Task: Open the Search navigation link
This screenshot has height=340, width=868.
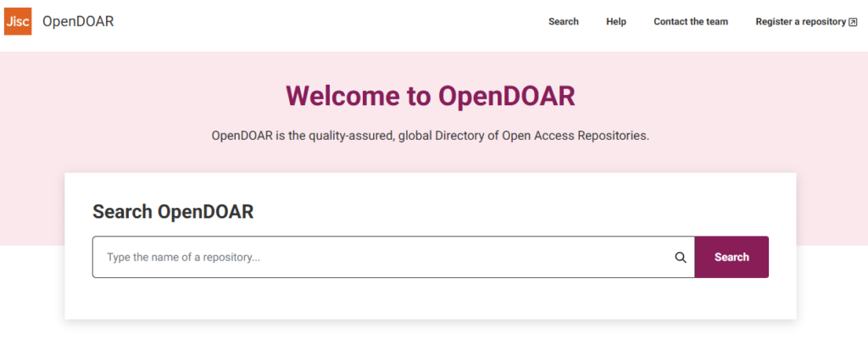Action: (x=564, y=21)
